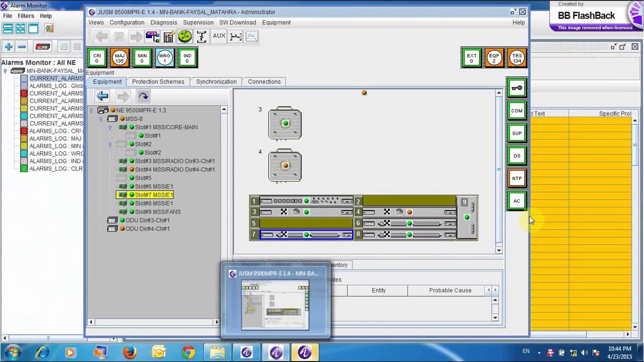Click the minus button in Alarm Monitor toolbar
This screenshot has height=362, width=644.
point(22,47)
